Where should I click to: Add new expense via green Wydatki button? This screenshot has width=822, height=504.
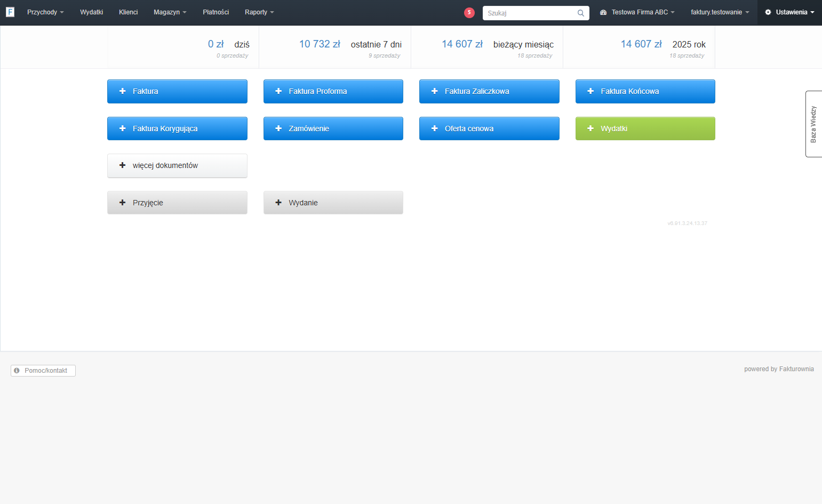645,129
